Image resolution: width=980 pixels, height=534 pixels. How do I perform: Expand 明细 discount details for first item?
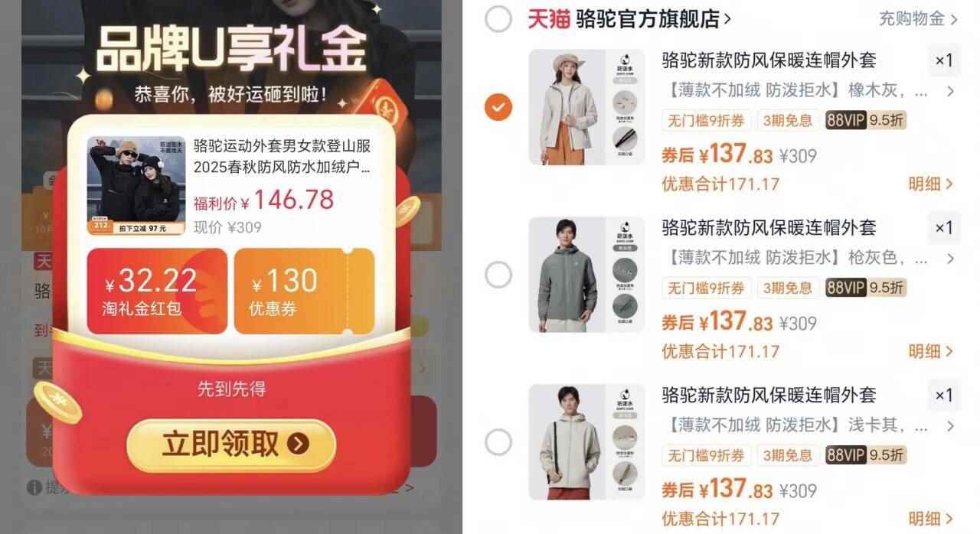pos(931,184)
